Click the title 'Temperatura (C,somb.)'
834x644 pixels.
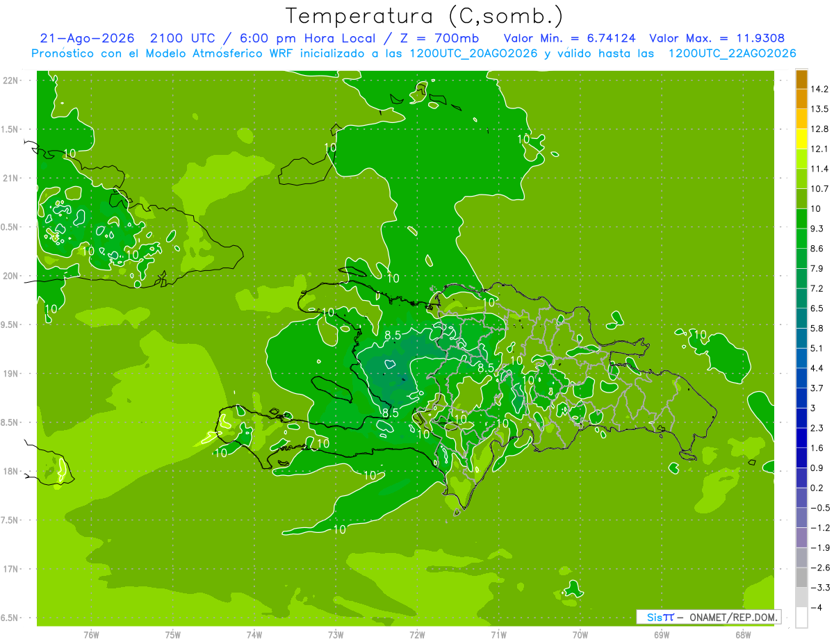(424, 16)
